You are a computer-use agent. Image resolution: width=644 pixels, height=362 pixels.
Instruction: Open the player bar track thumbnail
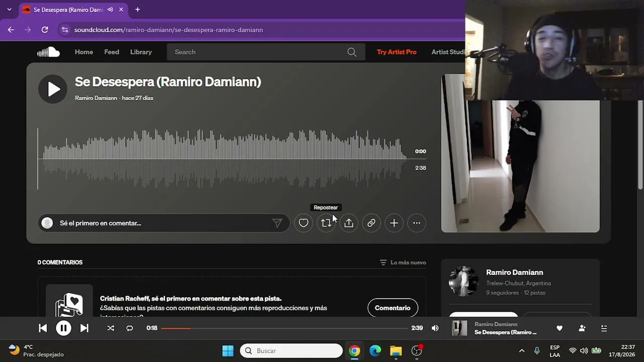point(459,328)
